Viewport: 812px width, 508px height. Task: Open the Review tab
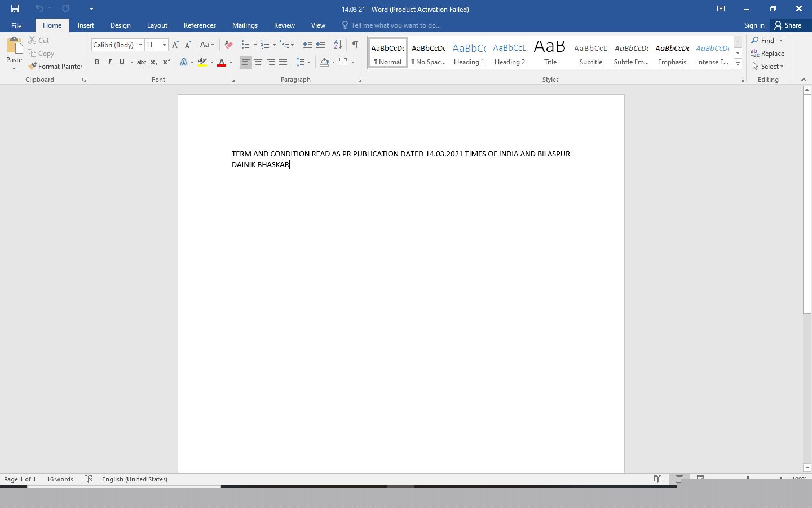(x=284, y=25)
